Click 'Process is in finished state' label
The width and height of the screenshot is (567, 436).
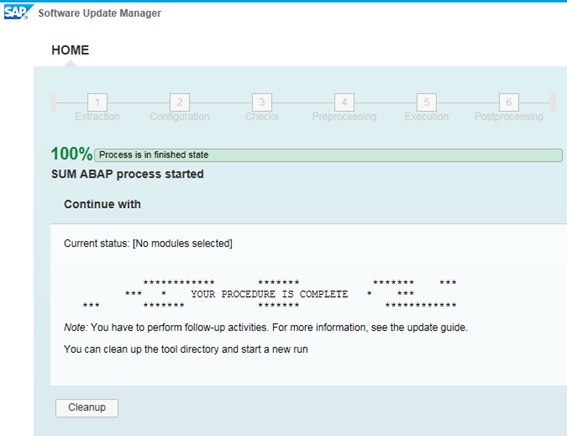point(154,155)
